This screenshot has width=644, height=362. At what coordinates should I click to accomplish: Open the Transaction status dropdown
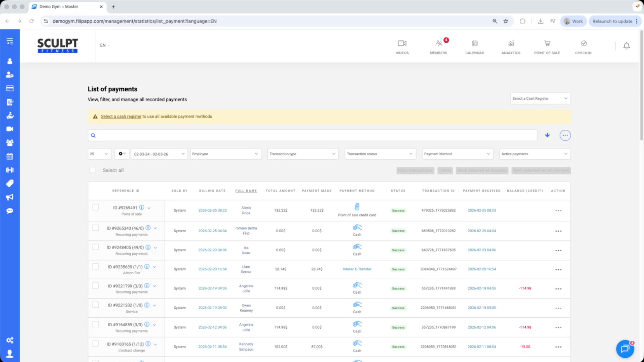[x=380, y=154]
